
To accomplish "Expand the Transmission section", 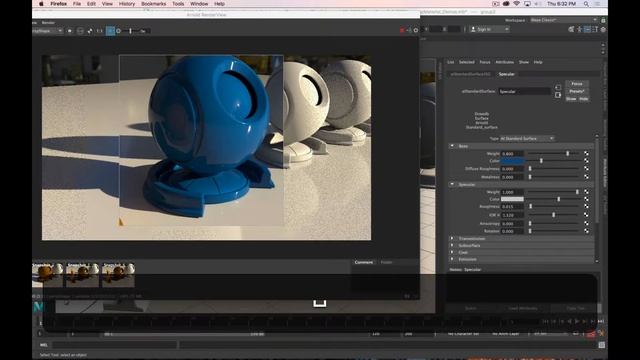I will (x=452, y=239).
